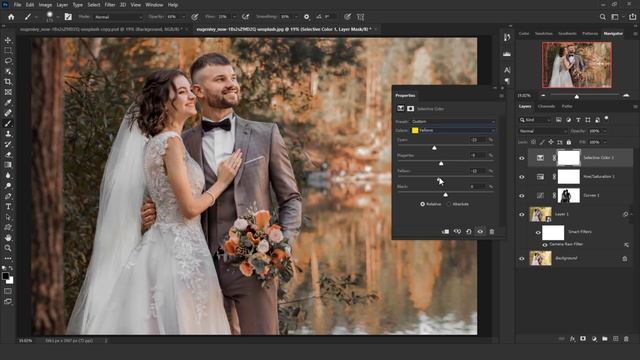640x360 pixels.
Task: Select the Clone Stamp tool
Action: tap(8, 134)
